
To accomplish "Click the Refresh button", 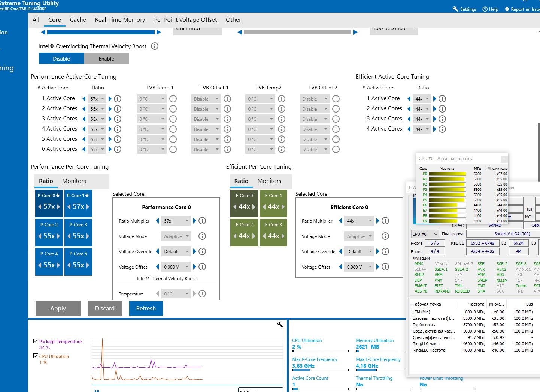I will pyautogui.click(x=146, y=309).
